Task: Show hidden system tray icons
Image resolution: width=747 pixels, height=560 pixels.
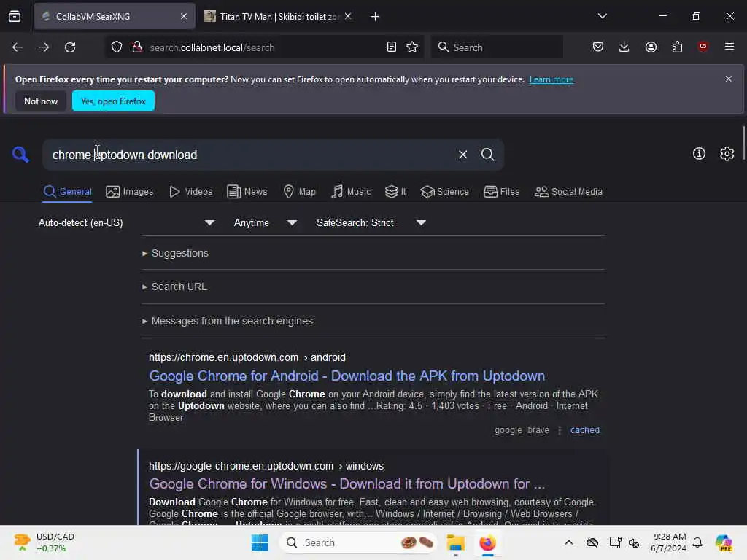Action: coord(569,542)
